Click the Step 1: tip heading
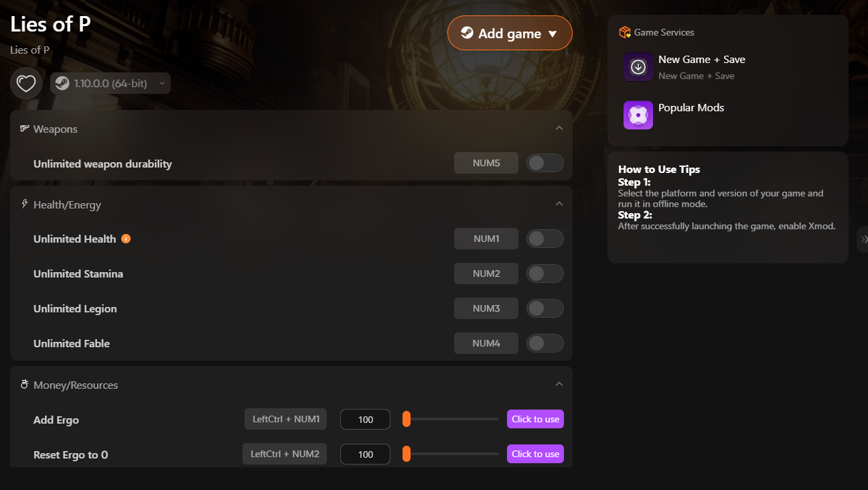Image resolution: width=868 pixels, height=490 pixels. point(634,182)
